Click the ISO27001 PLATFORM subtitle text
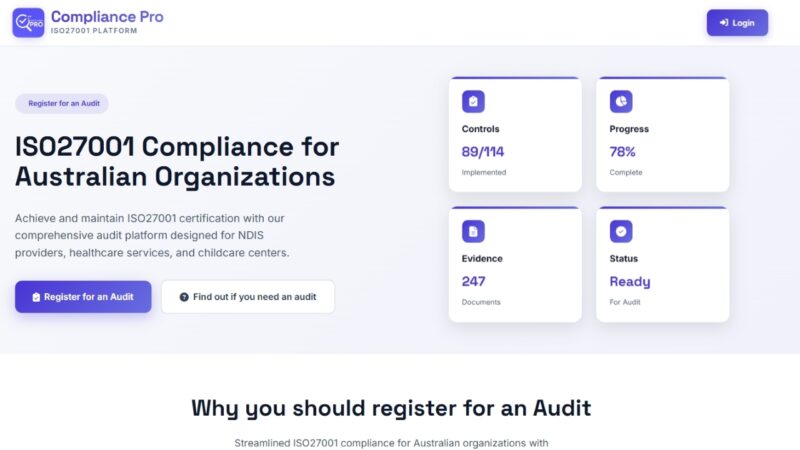This screenshot has height=450, width=800. (x=94, y=31)
